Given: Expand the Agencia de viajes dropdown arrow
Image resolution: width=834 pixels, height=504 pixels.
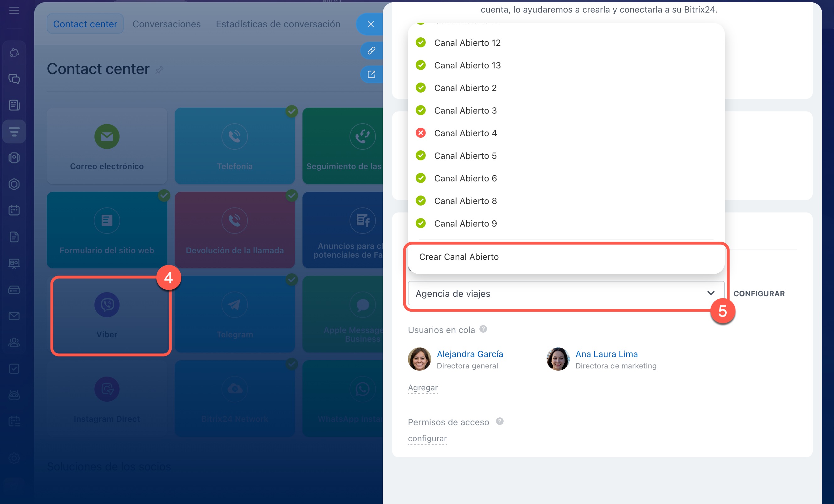Looking at the screenshot, I should click(710, 293).
